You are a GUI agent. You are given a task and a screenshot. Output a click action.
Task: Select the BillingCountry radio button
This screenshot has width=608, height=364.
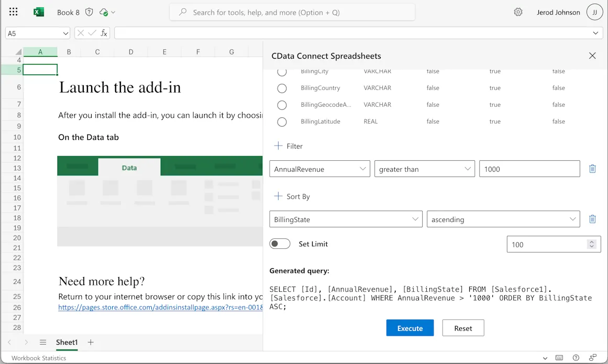[282, 88]
